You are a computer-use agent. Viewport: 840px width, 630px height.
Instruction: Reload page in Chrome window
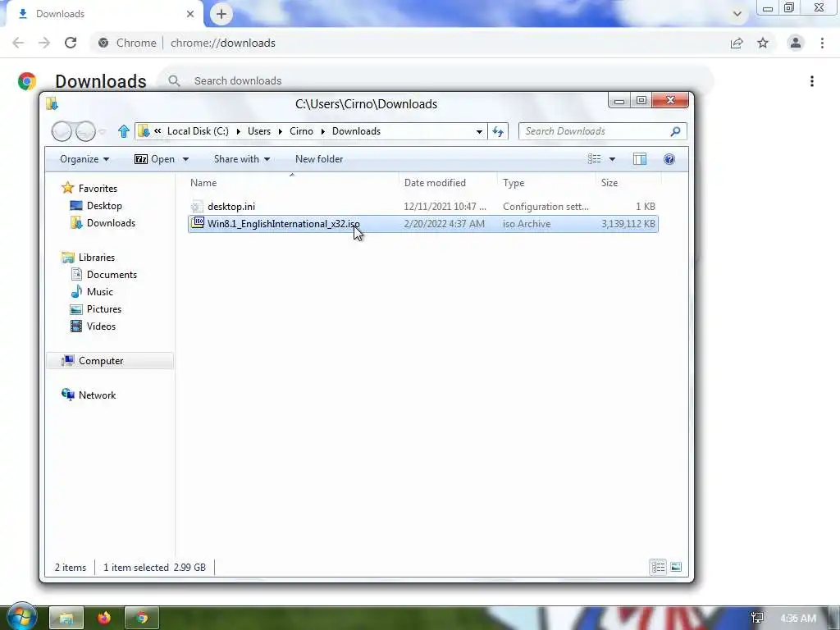[71, 43]
